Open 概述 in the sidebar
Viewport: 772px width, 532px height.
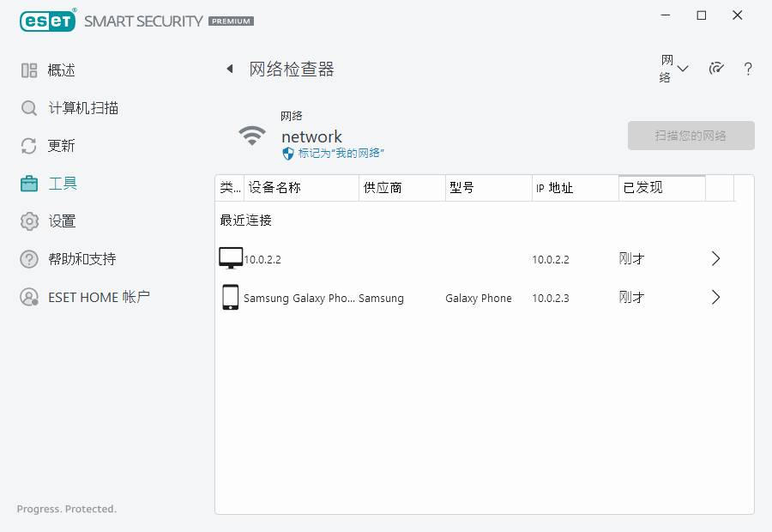(x=61, y=70)
